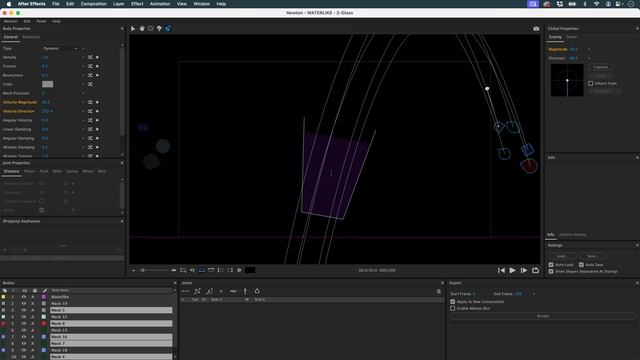The image size is (640, 360).
Task: Randomize the body Color property
Action: pos(90,84)
